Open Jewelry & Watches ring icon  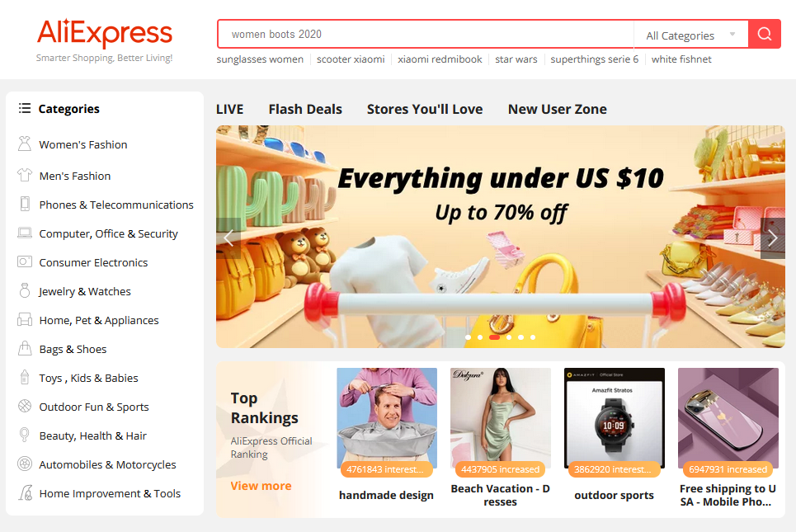[25, 290]
